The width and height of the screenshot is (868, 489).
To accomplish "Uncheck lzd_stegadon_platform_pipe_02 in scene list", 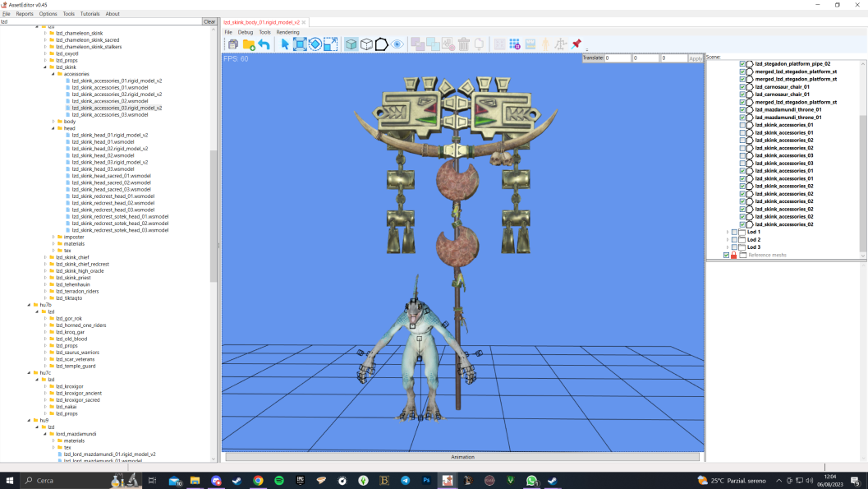I will (x=742, y=63).
